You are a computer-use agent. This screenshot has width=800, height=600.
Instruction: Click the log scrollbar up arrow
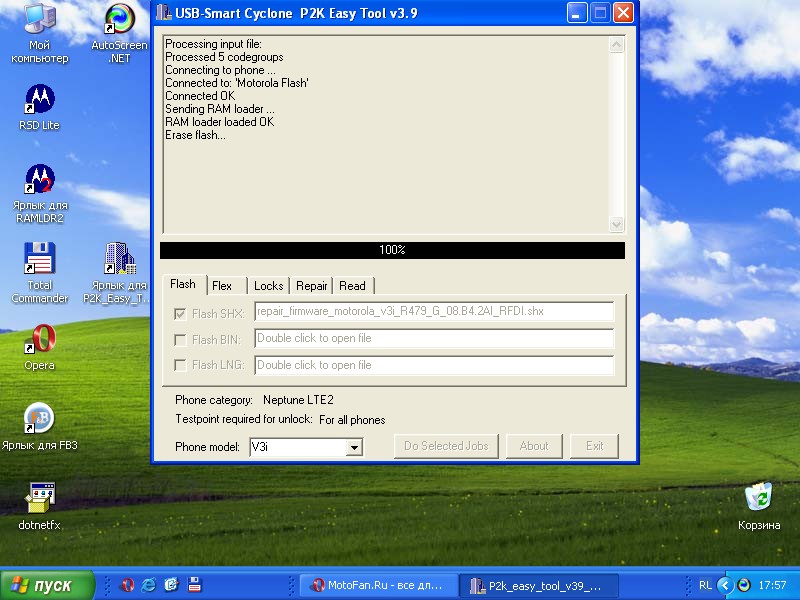pos(616,45)
